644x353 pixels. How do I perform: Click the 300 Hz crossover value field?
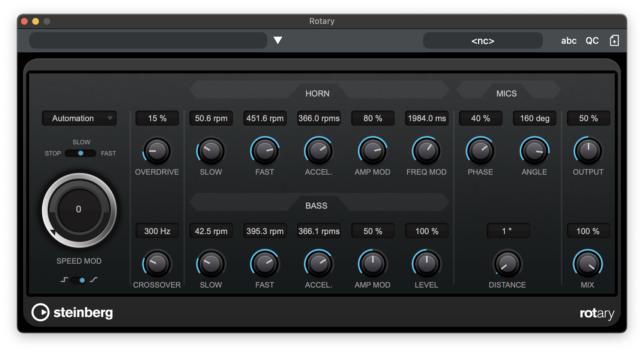[157, 231]
